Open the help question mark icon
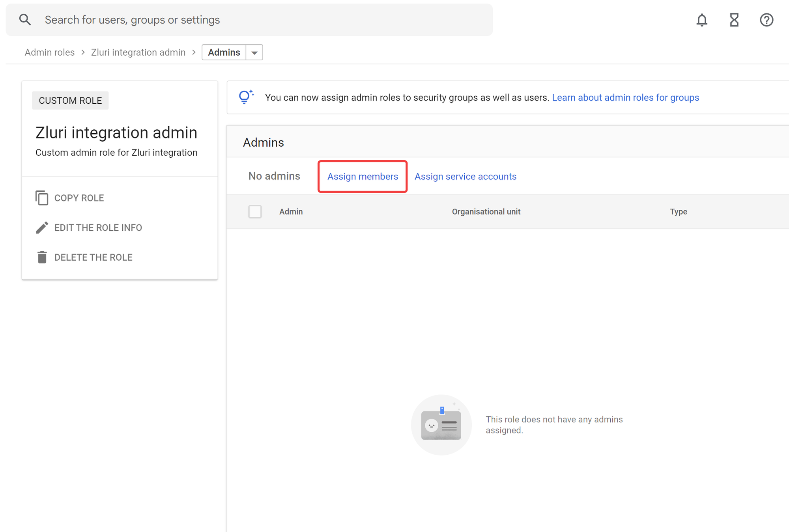789x532 pixels. click(x=766, y=20)
